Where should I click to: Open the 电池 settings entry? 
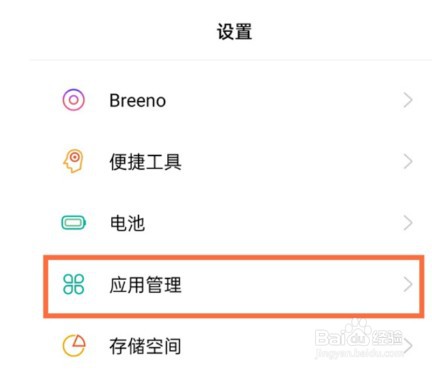(127, 223)
